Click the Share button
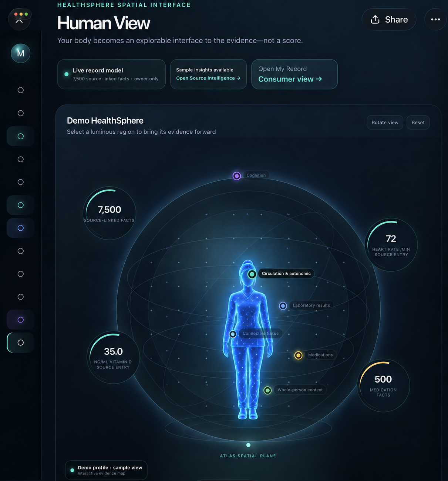Screen dimensions: 448x481 click(x=389, y=19)
